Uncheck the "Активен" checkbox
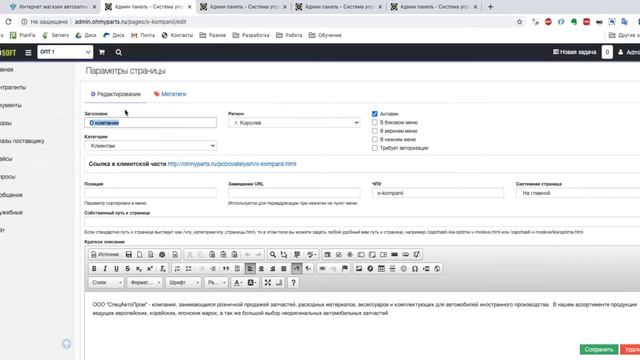Screen dimensions: 640x360 [x=375, y=114]
